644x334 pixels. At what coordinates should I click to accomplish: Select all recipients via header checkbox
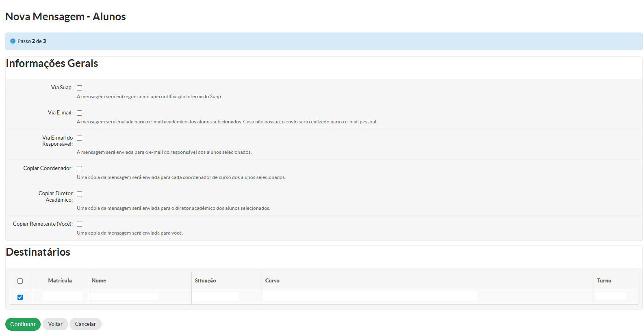click(20, 281)
